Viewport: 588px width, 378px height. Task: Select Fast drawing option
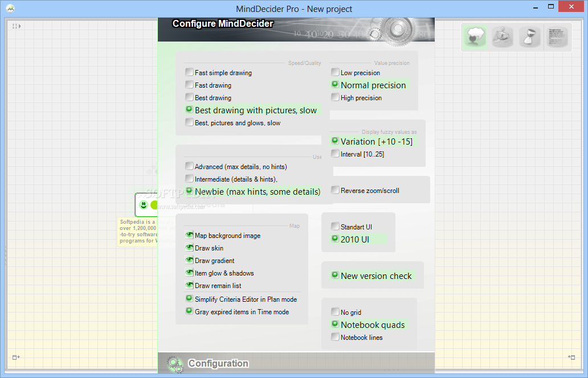tap(208, 85)
